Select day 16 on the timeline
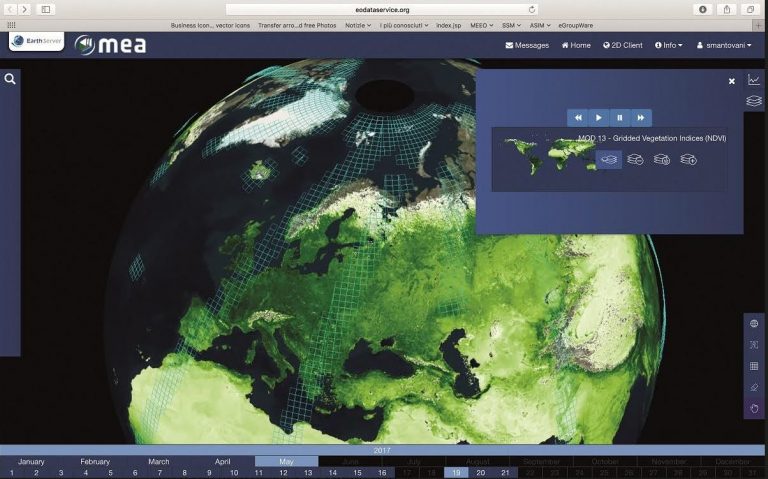Screen dimensions: 768x479 click(382, 473)
